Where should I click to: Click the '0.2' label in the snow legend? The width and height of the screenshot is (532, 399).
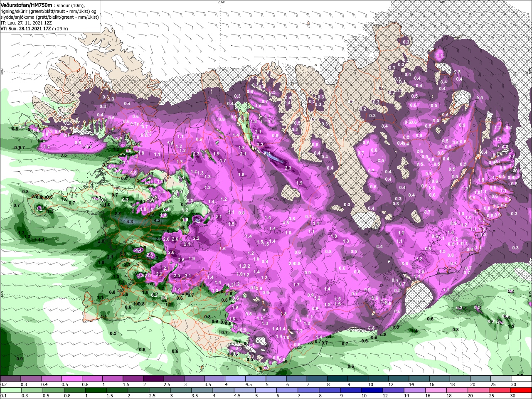(3, 384)
